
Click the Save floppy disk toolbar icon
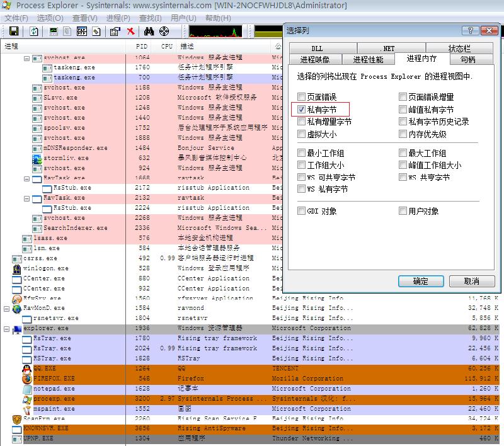(14, 31)
